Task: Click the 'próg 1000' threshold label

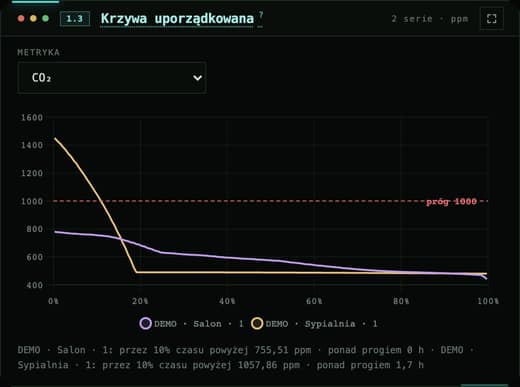Action: pos(451,201)
